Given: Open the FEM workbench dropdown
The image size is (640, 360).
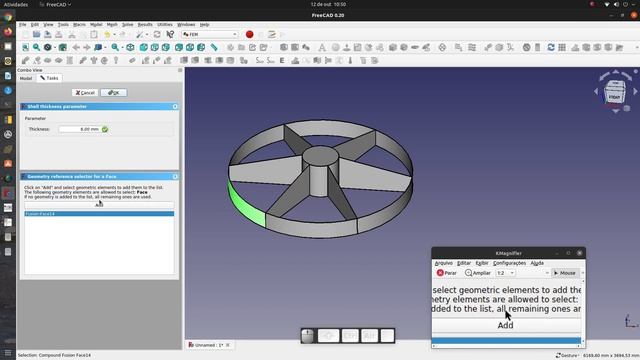Looking at the screenshot, I should click(x=210, y=34).
